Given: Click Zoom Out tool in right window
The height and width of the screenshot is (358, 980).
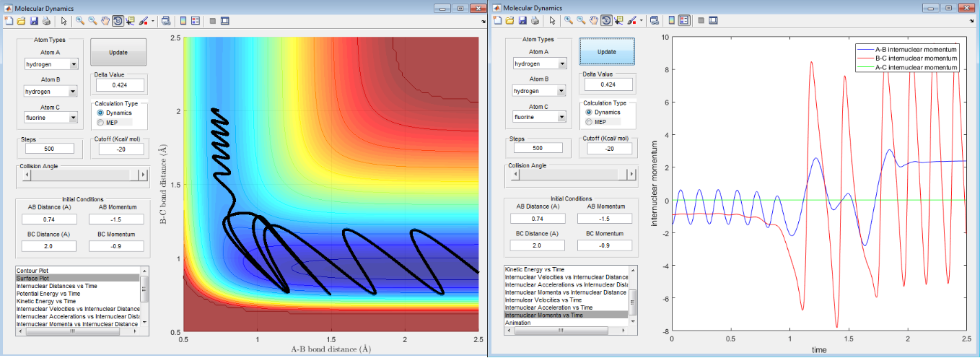Looking at the screenshot, I should pos(581,20).
